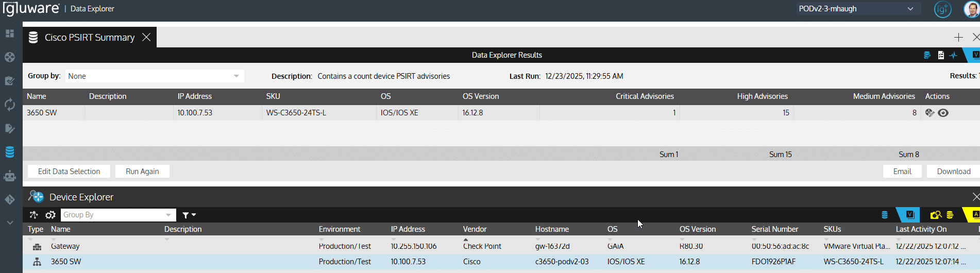Open the robot icon in left sidebar
Viewport: 980px width, 273px height.
10,176
